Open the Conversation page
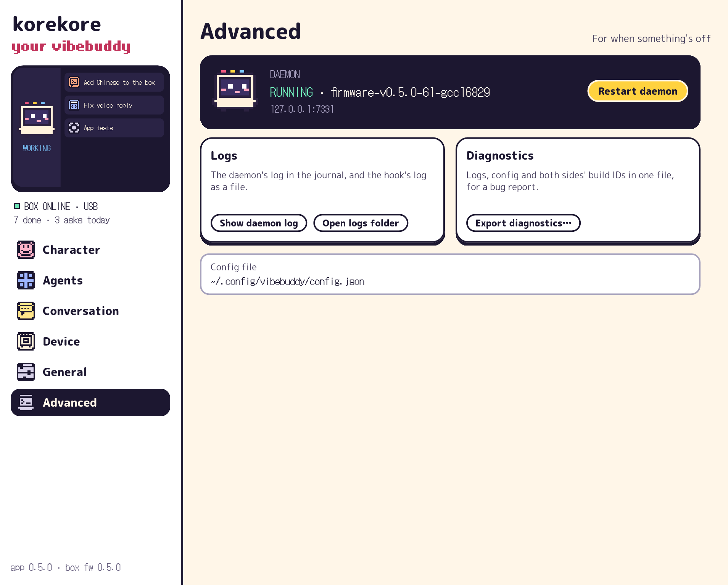Image resolution: width=728 pixels, height=585 pixels. [90, 311]
